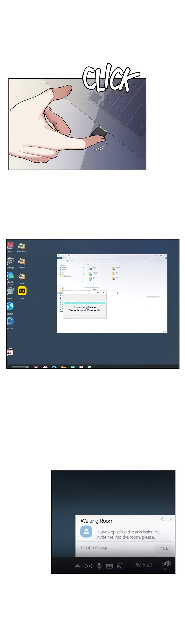Close the Waiting Room notification

click(171, 519)
